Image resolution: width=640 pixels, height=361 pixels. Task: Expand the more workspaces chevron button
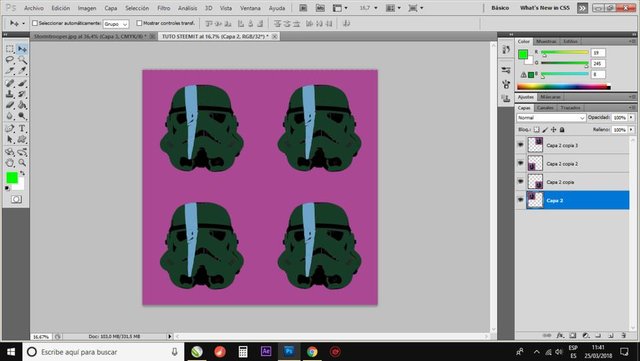(x=582, y=8)
